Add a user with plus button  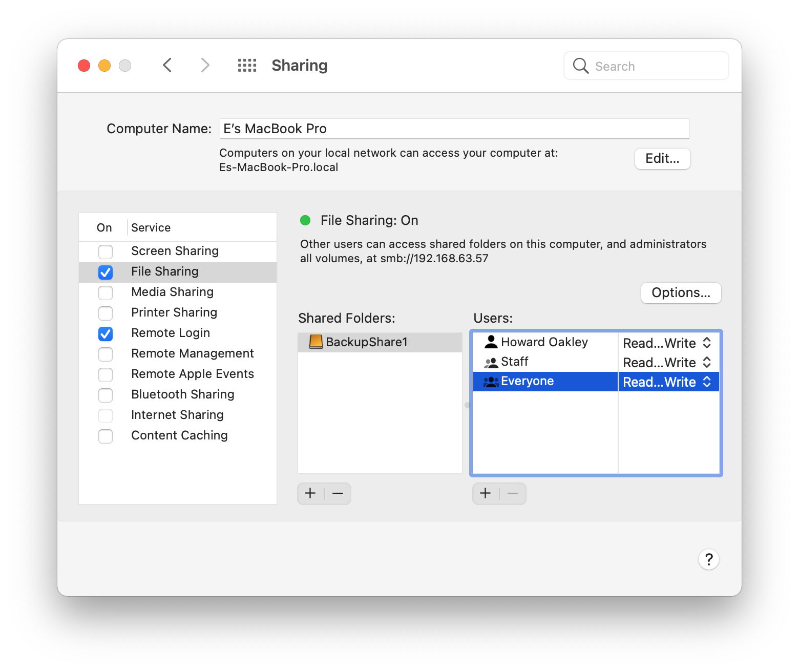[486, 493]
